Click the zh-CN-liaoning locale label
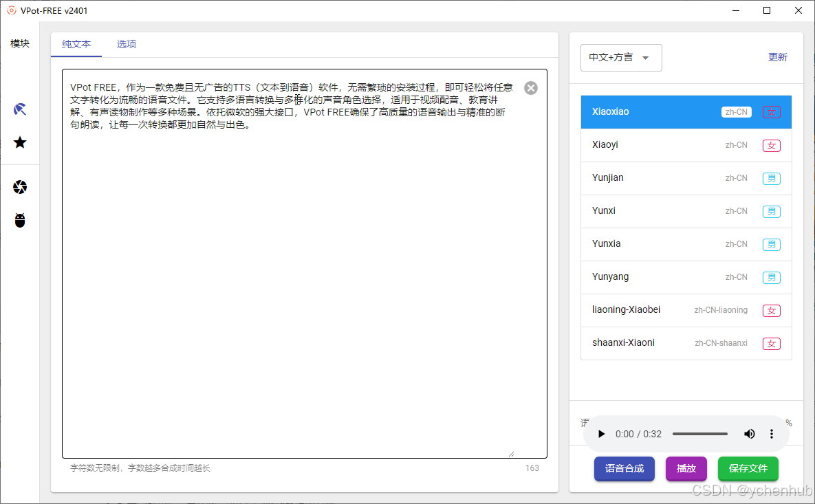 pyautogui.click(x=721, y=310)
